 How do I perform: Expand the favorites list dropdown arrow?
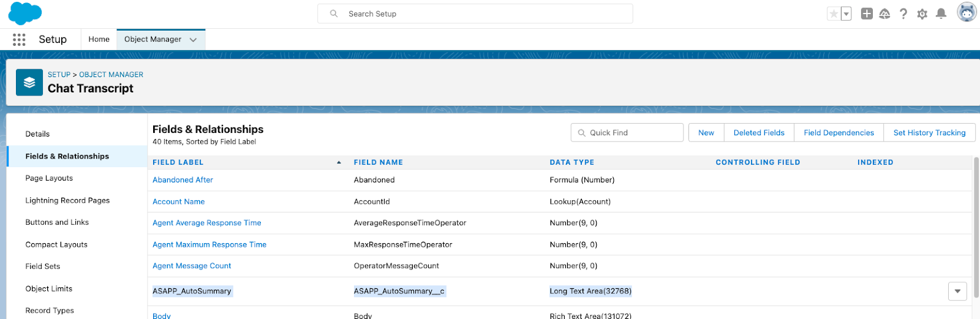tap(846, 14)
